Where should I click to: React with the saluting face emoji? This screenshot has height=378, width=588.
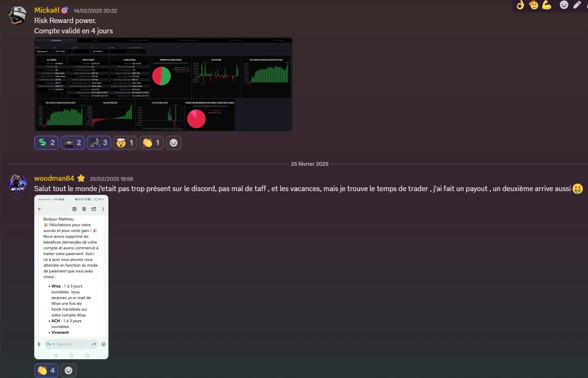(533, 5)
